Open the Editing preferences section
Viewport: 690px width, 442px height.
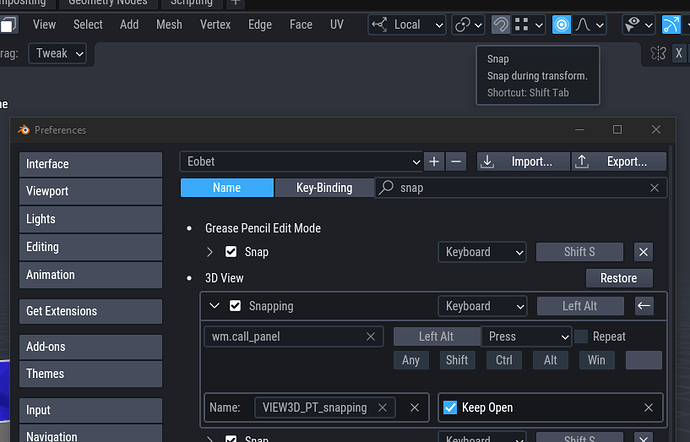coord(91,247)
